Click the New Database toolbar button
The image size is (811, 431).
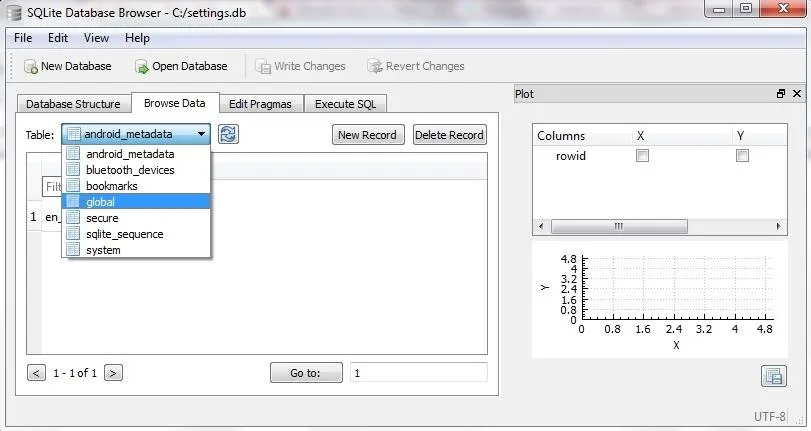point(68,66)
